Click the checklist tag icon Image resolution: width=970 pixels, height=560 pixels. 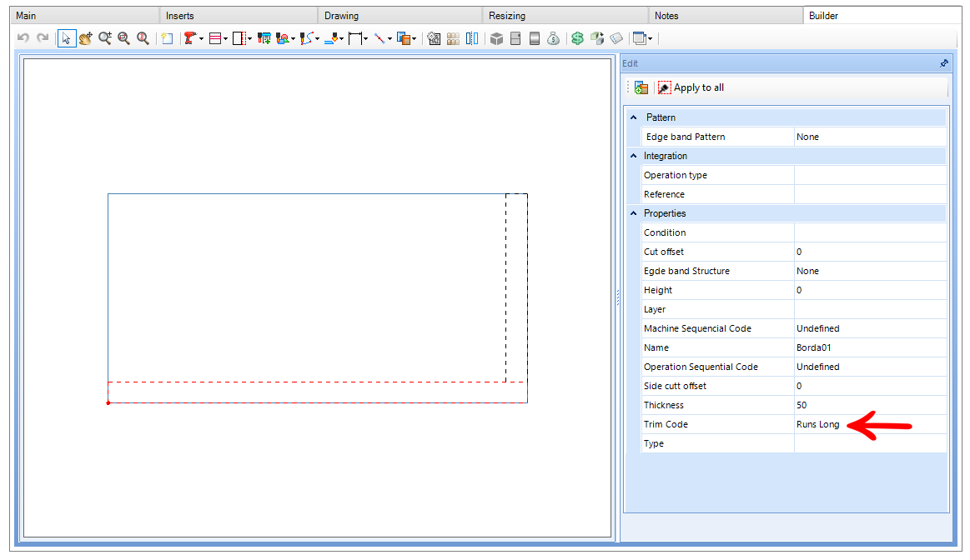tap(616, 38)
